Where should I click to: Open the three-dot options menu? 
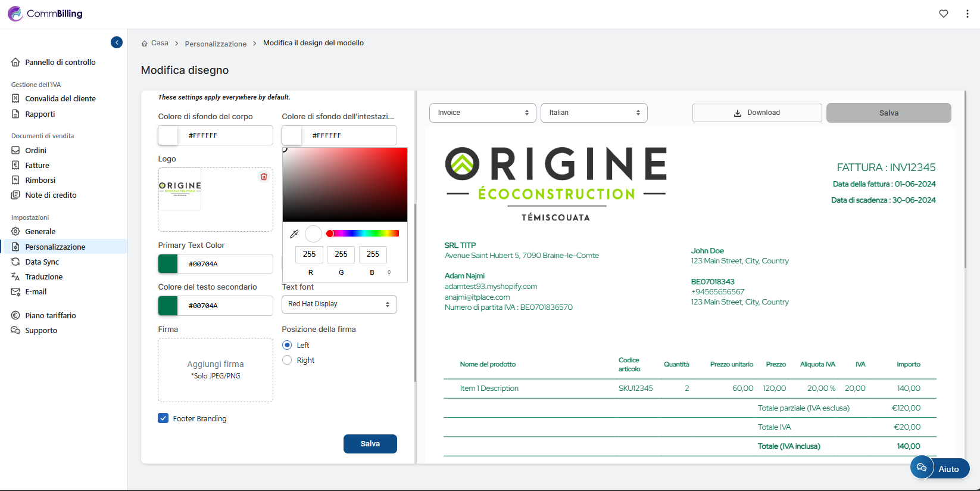click(x=967, y=14)
